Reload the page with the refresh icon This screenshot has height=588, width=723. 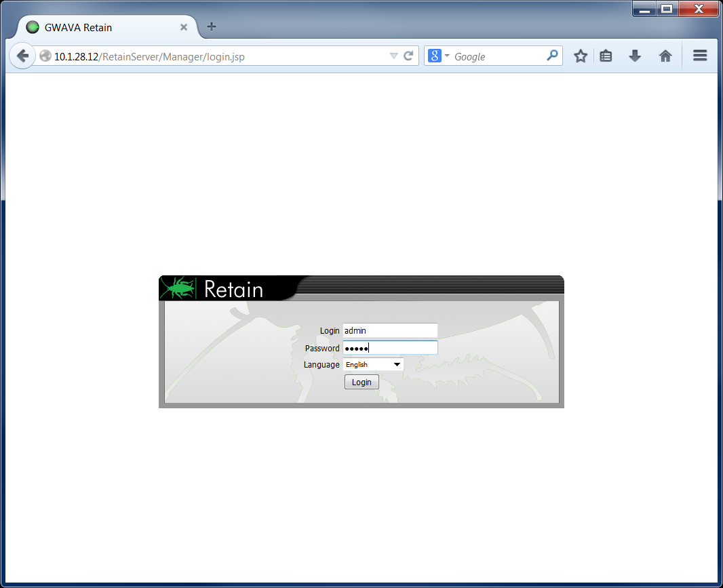pos(408,56)
